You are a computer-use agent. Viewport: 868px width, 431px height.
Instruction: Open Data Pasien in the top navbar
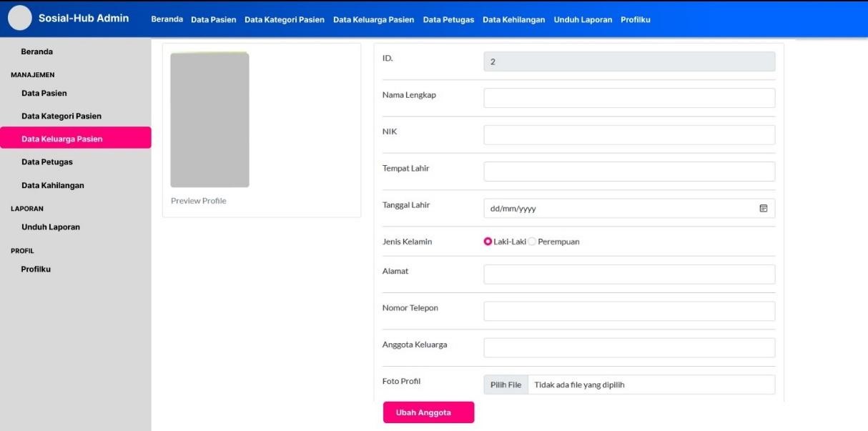pos(213,19)
